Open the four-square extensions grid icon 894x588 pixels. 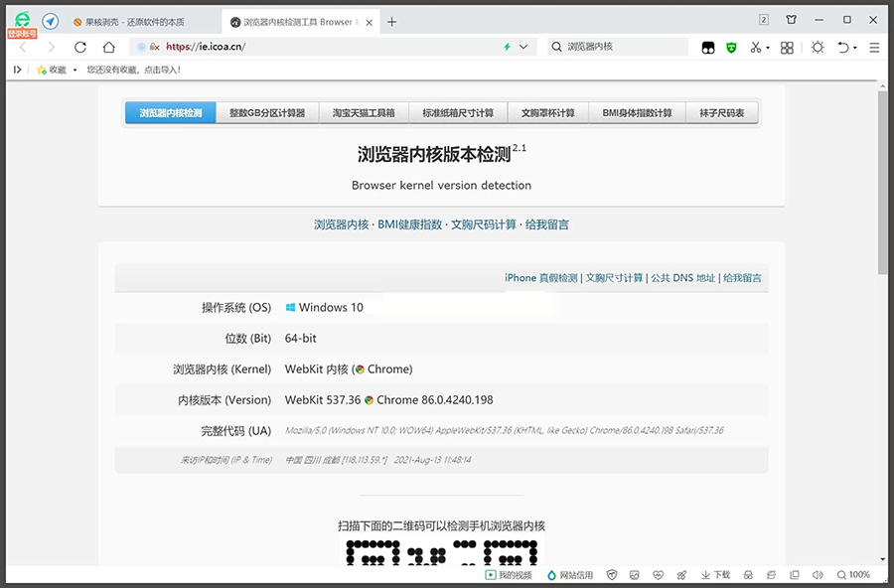[787, 47]
